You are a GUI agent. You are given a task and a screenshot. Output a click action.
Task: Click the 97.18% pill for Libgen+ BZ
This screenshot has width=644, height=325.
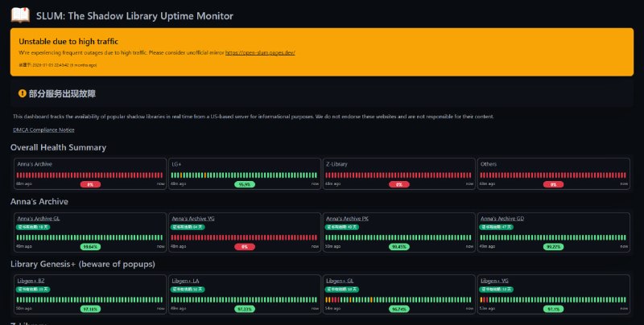click(x=90, y=309)
